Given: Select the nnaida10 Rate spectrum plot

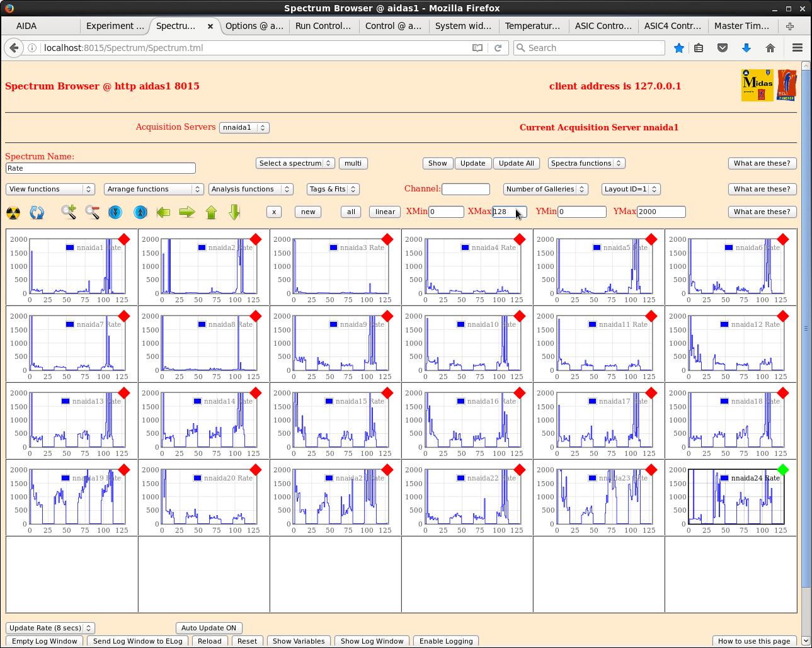Looking at the screenshot, I should point(467,344).
